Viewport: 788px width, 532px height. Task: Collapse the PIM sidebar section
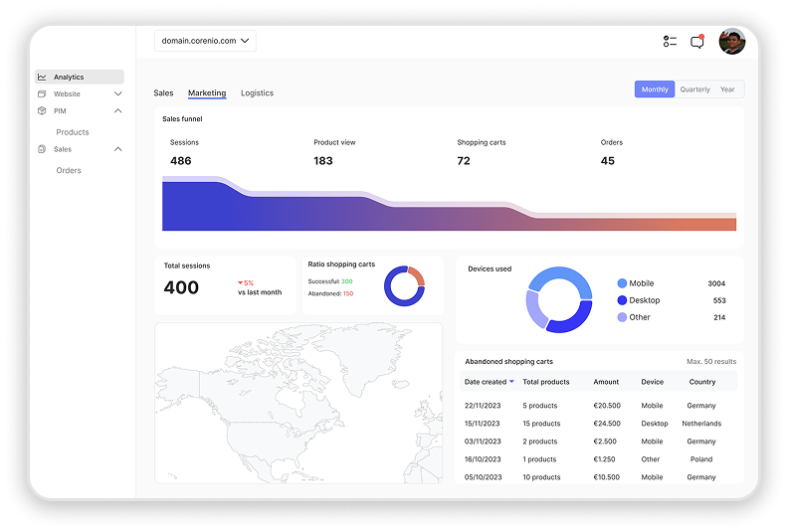click(x=117, y=110)
